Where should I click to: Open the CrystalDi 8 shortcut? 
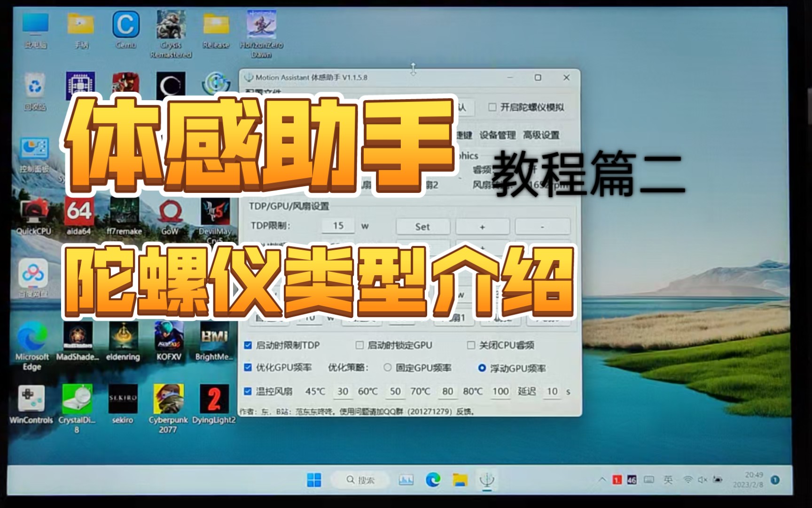tap(77, 408)
